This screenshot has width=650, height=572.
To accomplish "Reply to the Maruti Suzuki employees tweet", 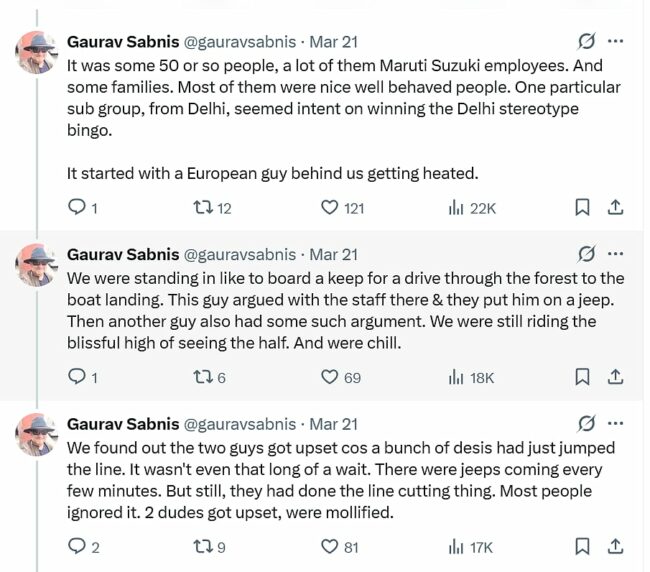I will click(76, 208).
